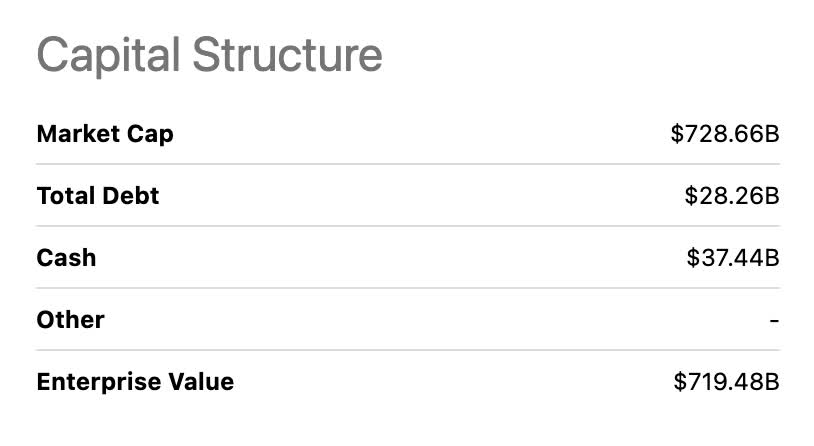Click the word 'Enterprise' in last row

95,381
